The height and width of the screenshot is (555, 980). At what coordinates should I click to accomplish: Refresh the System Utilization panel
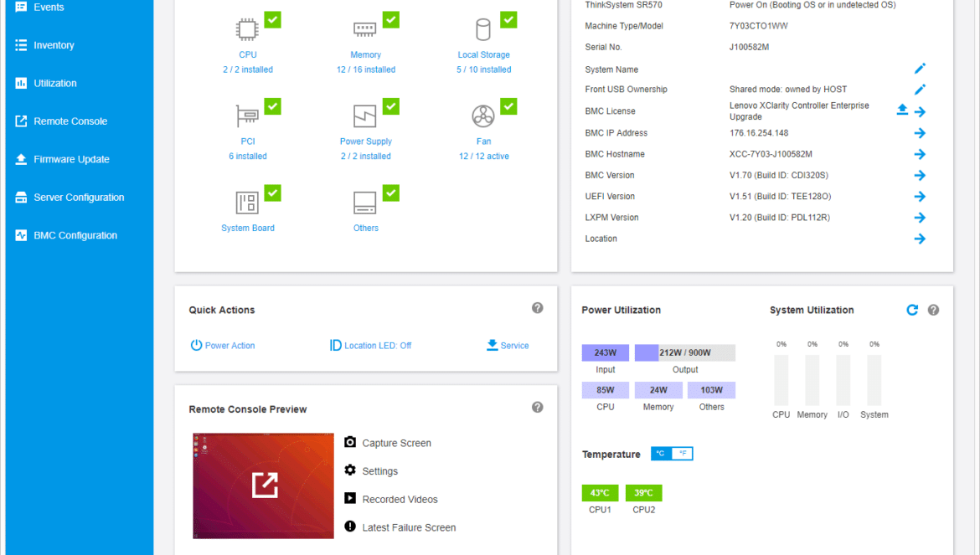pyautogui.click(x=912, y=310)
